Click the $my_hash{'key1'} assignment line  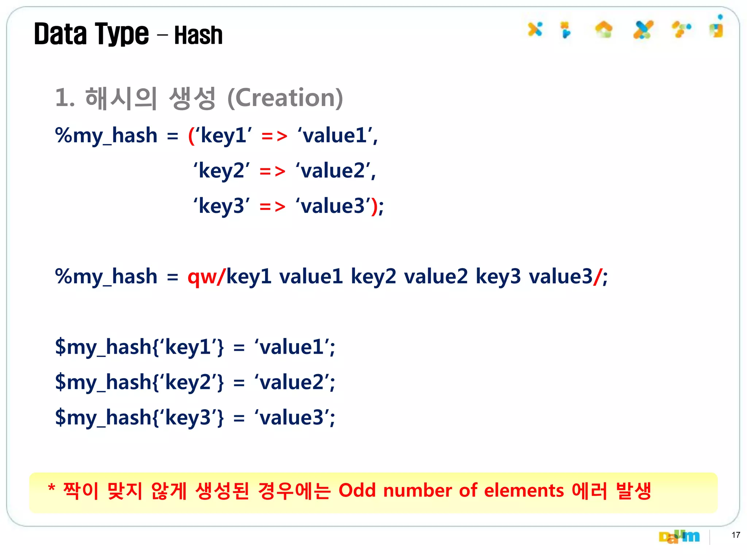[195, 347]
